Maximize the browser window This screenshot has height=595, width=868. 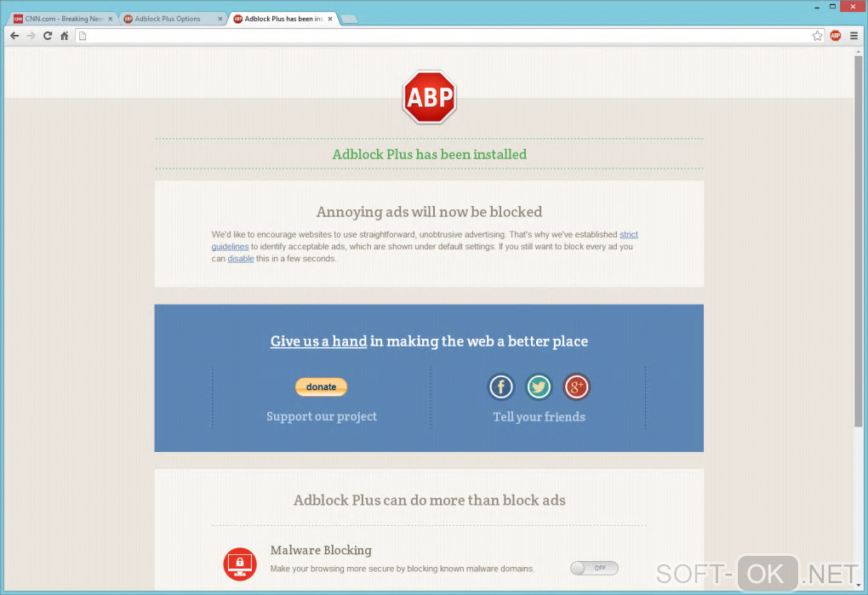tap(832, 7)
